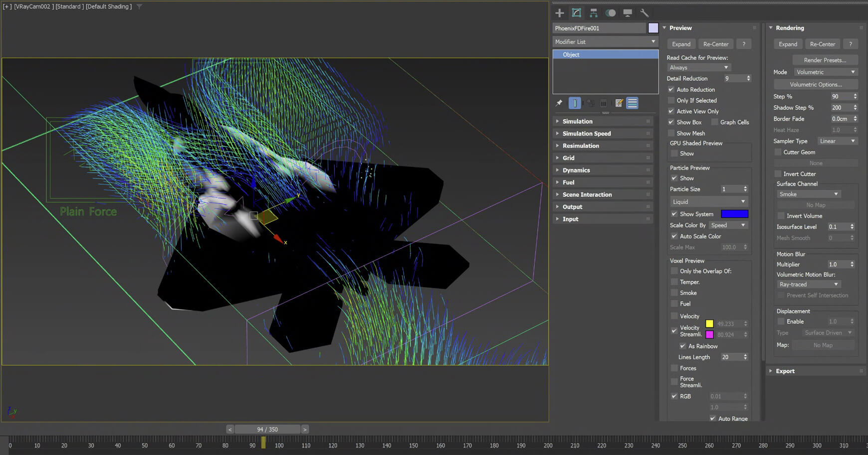The height and width of the screenshot is (455, 868).
Task: Toggle As Rainbow checkbox
Action: [682, 346]
